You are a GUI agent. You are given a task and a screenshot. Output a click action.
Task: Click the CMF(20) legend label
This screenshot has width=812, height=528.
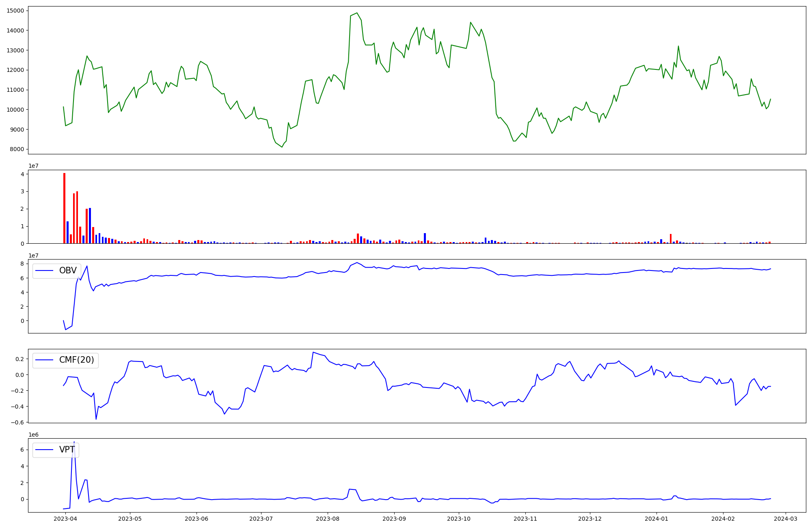pyautogui.click(x=76, y=360)
